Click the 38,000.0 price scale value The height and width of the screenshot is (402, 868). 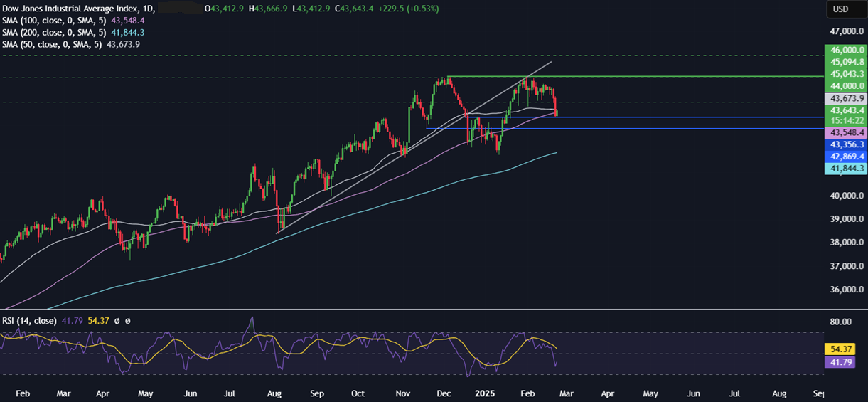pos(846,243)
